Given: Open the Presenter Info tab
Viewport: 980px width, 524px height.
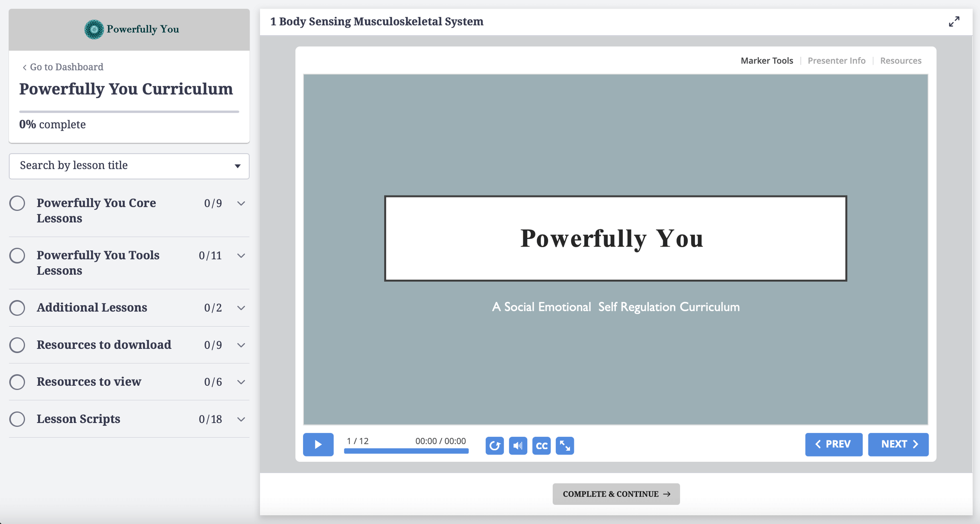Looking at the screenshot, I should [x=837, y=60].
